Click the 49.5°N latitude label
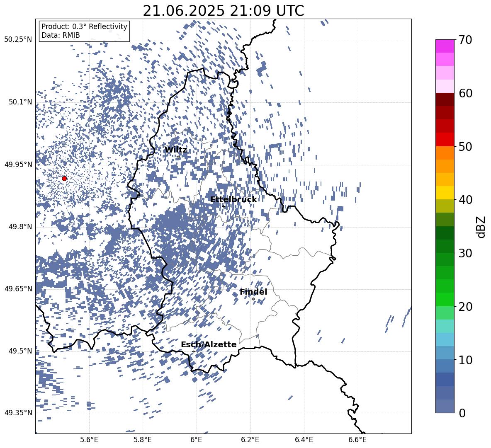Viewport: 491px width, 448px height. tap(21, 351)
